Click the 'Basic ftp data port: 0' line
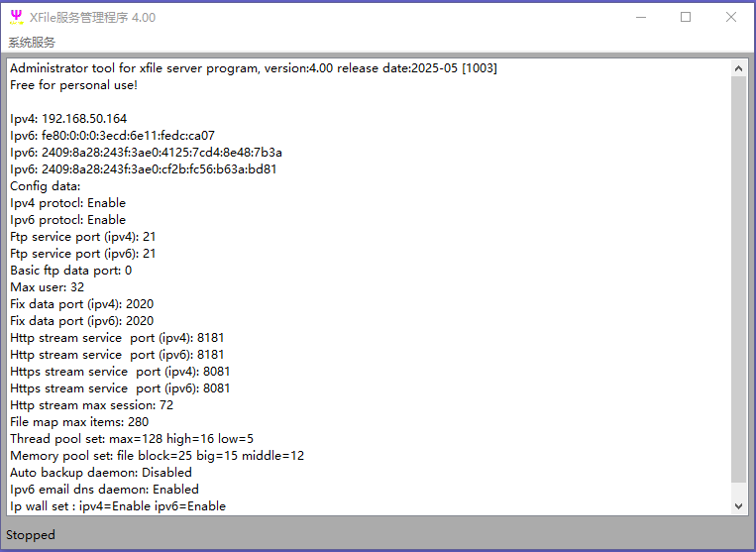The height and width of the screenshot is (552, 756). click(70, 271)
